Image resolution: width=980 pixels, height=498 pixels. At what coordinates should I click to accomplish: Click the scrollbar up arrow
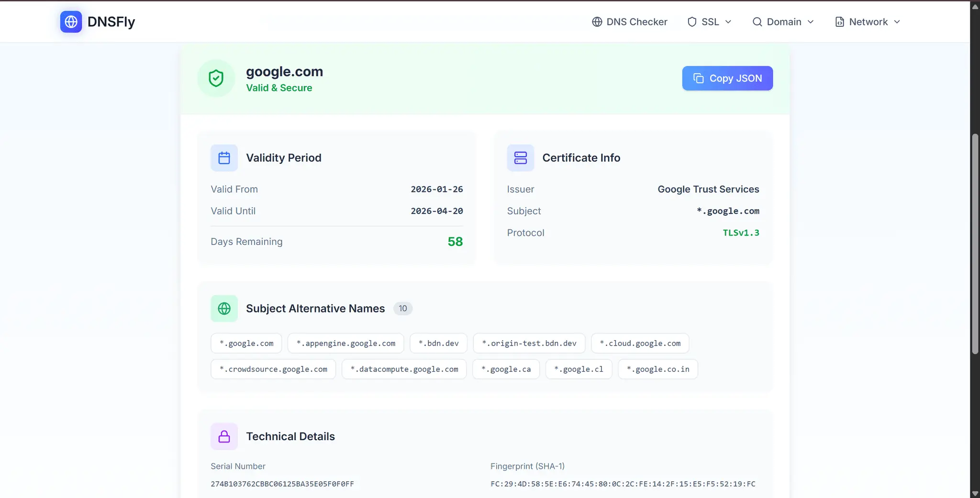coord(975,6)
